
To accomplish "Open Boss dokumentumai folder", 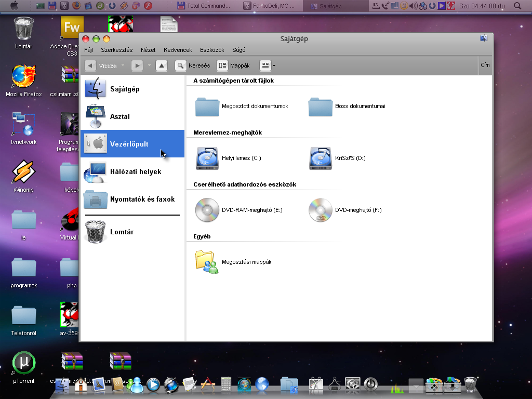I will pos(347,107).
